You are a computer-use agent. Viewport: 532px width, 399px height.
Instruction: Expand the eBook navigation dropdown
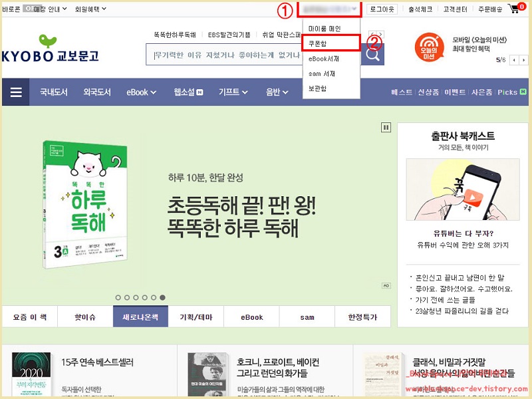pyautogui.click(x=141, y=92)
